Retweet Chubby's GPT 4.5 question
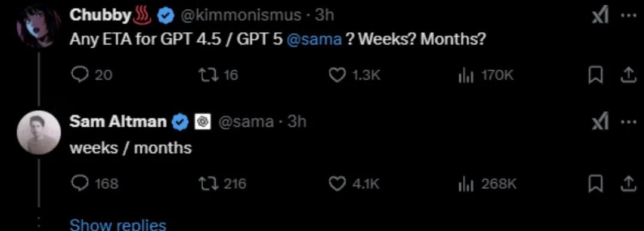 tap(218, 75)
